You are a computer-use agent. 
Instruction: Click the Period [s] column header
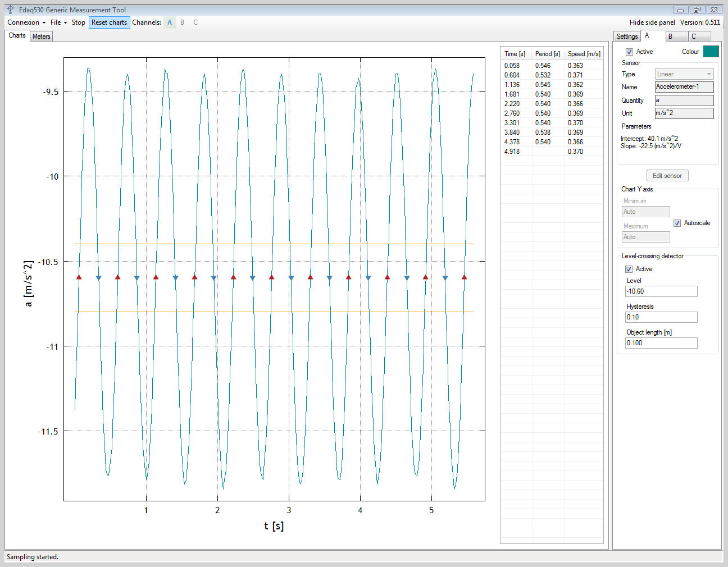pos(548,54)
